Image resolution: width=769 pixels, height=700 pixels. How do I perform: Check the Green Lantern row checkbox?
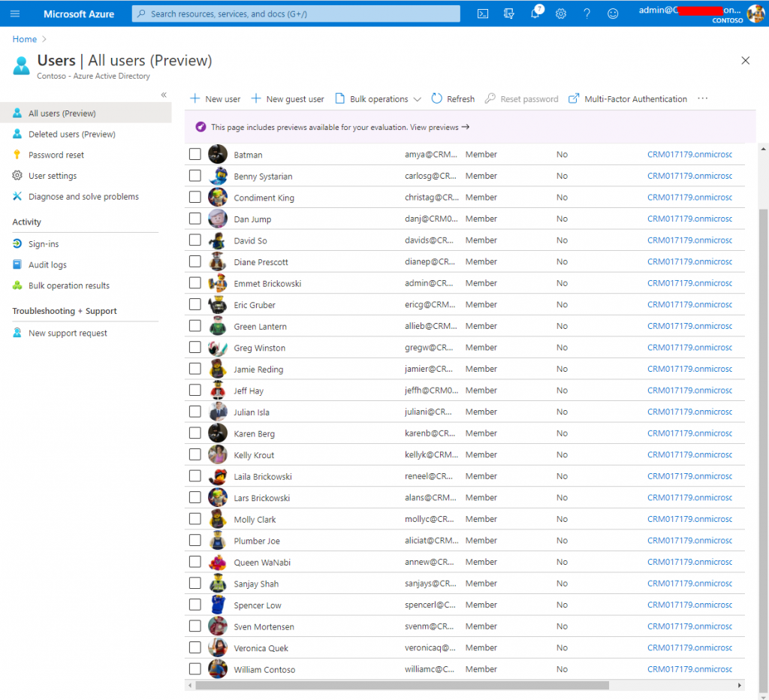(195, 326)
